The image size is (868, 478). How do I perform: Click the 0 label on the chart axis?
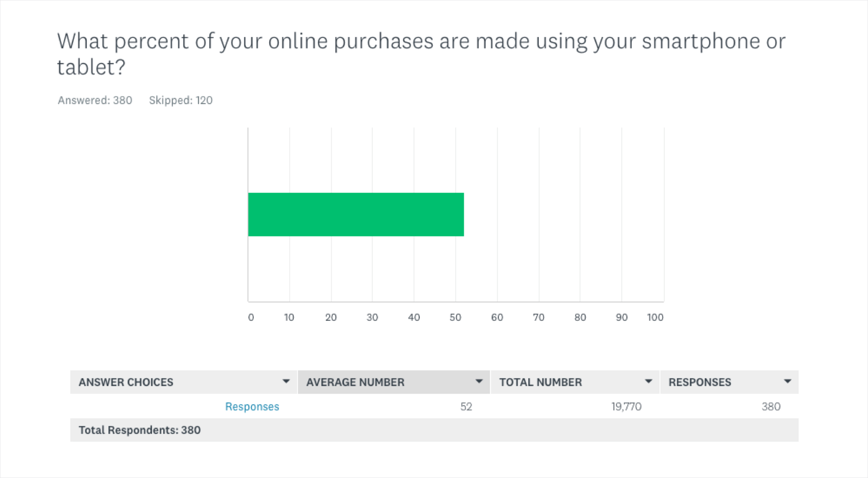251,317
